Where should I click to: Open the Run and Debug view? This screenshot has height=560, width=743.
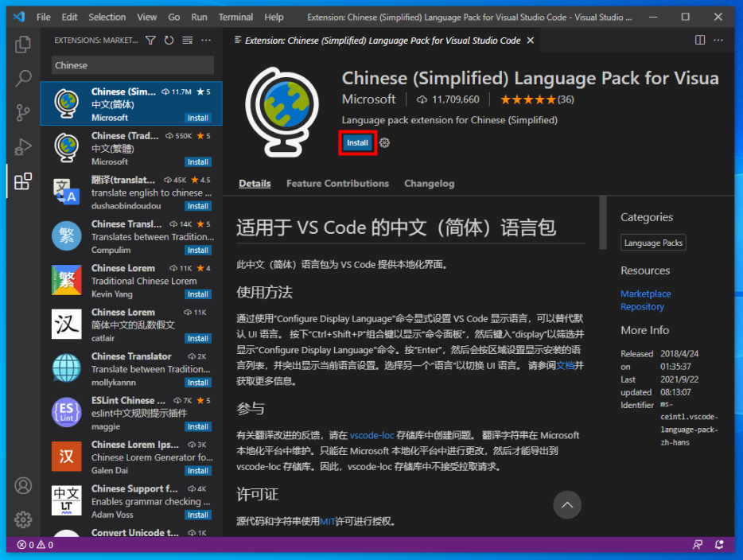23,147
